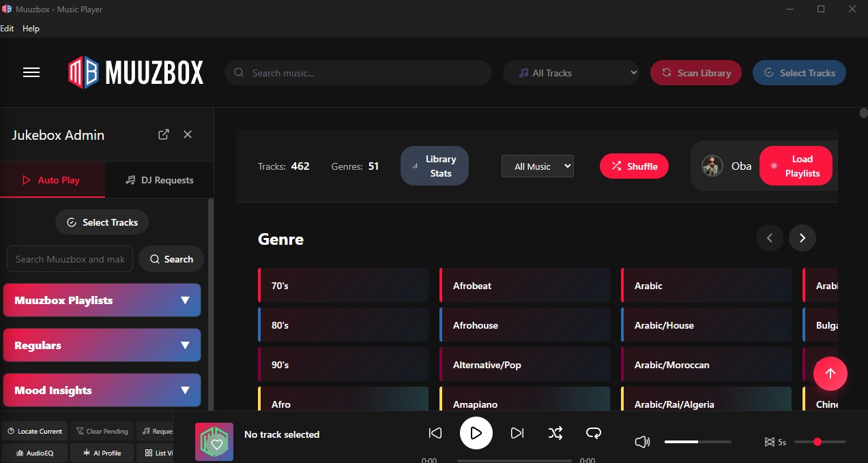Go to the back-to-top arrow button
This screenshot has height=463, width=868.
point(830,373)
